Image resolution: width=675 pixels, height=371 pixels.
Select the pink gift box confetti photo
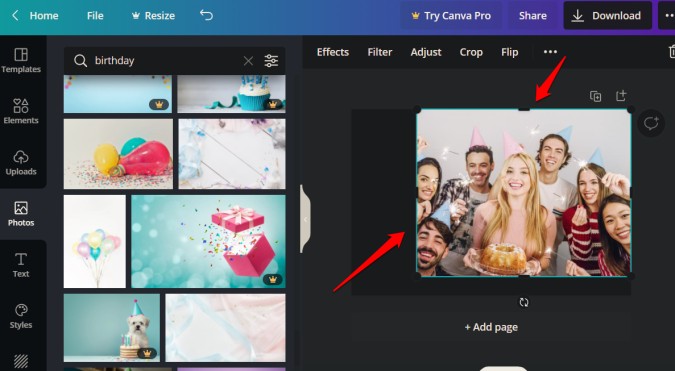coord(208,241)
